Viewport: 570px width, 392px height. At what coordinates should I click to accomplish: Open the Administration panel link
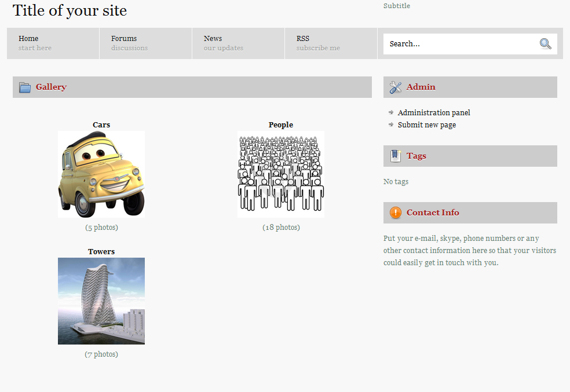tap(434, 112)
